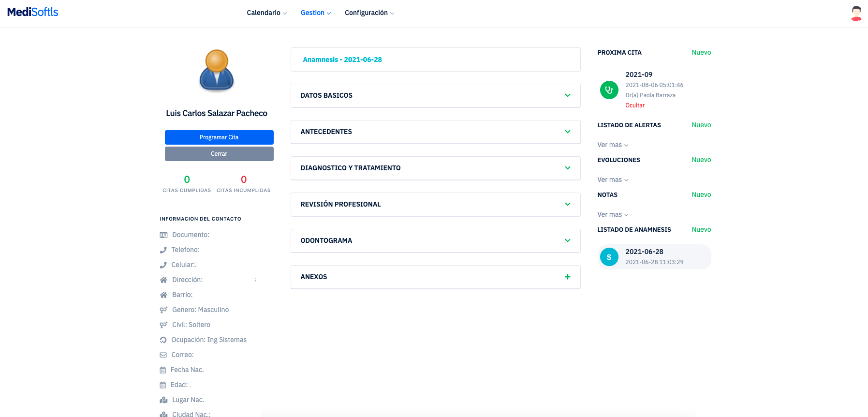
Task: Click the ID card icon beside Documento
Action: click(x=163, y=235)
